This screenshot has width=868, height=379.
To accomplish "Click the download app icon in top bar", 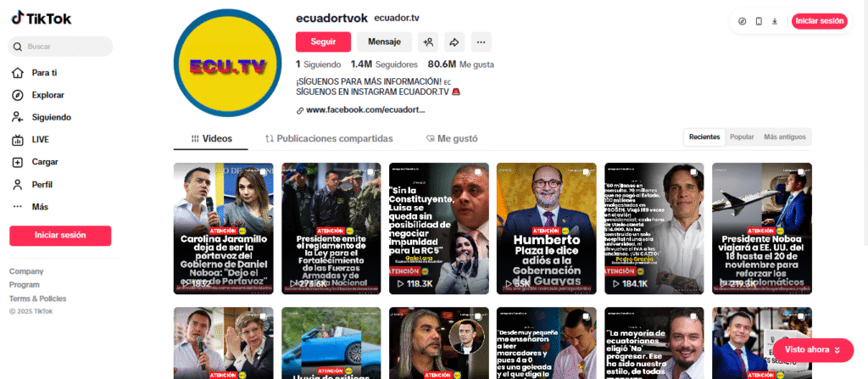I will [x=775, y=21].
